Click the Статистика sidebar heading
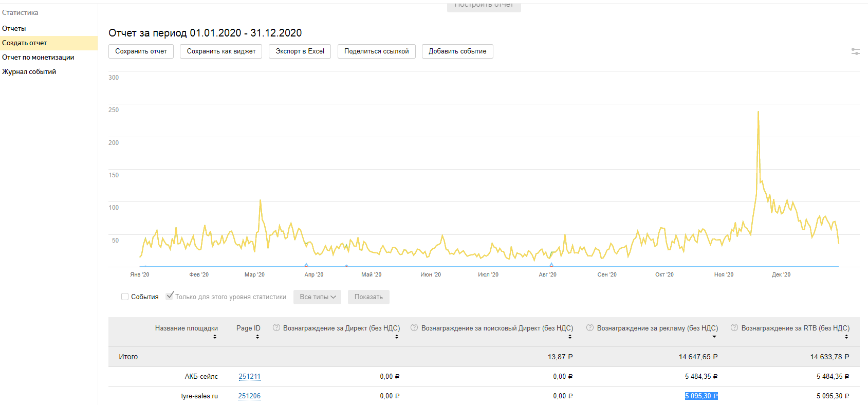This screenshot has width=868, height=405. pos(20,13)
